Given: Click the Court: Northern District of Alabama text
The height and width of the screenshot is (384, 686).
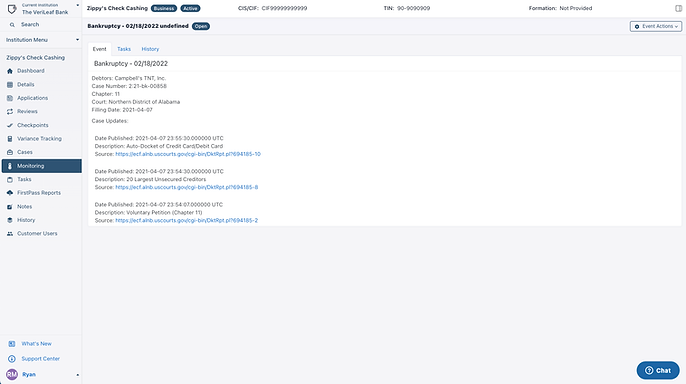Looking at the screenshot, I should coord(136,102).
